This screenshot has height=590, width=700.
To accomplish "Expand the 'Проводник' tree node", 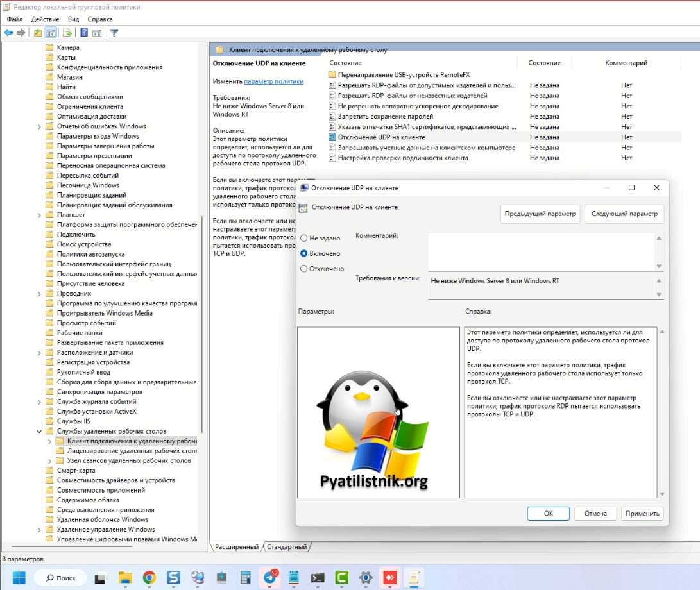I will pos(40,293).
